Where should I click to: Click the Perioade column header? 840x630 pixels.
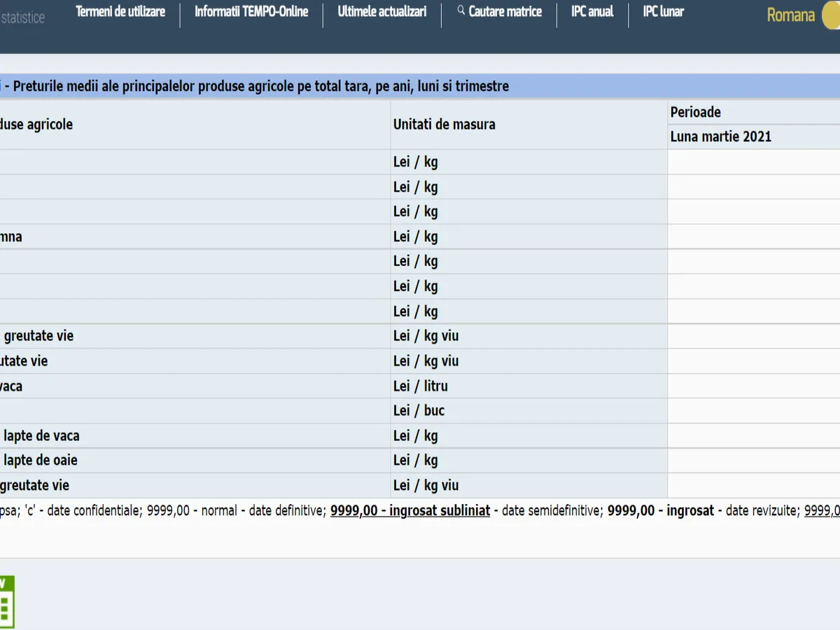(695, 112)
